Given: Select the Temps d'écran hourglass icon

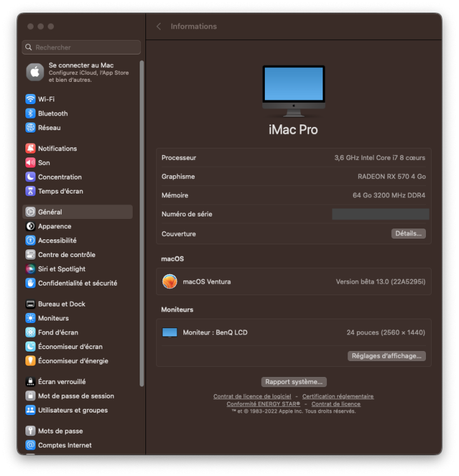Looking at the screenshot, I should tap(30, 191).
